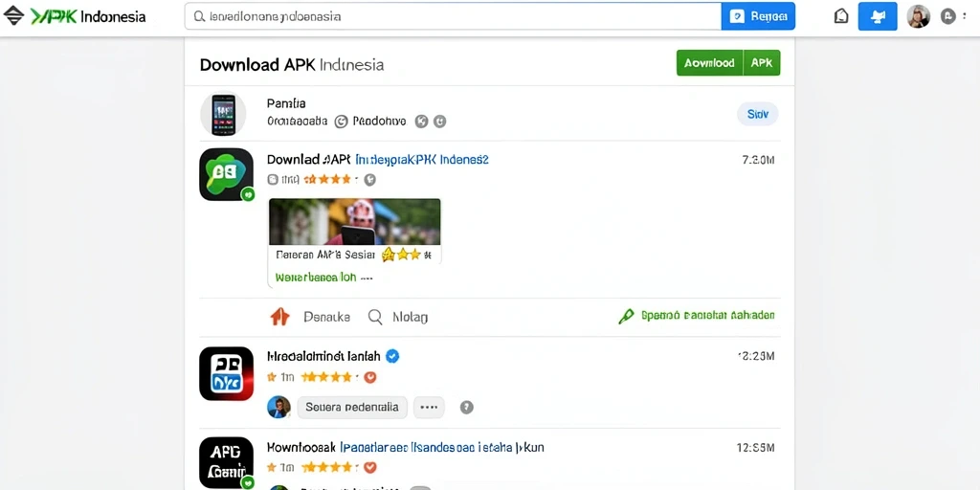Click the magnifier icon beside Nolag

point(375,317)
